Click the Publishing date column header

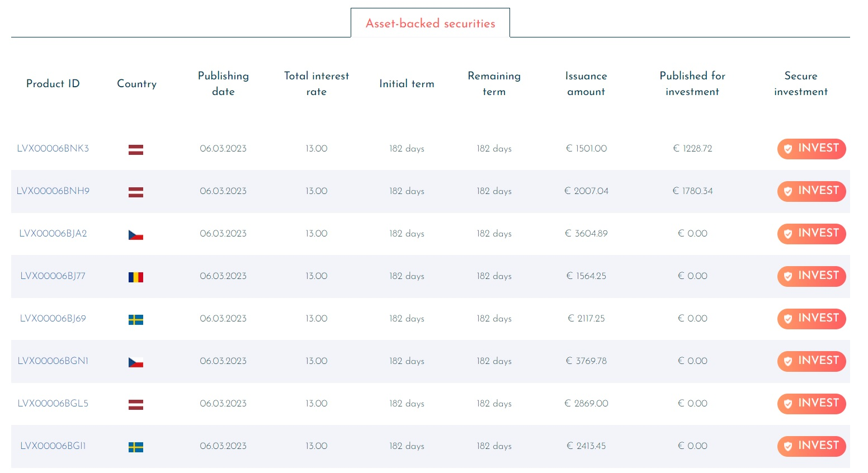(223, 84)
